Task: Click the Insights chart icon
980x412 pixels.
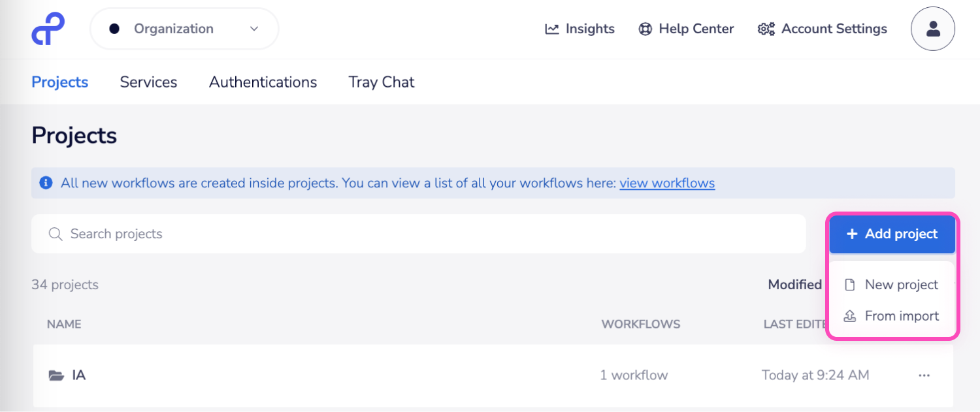Action: click(552, 29)
